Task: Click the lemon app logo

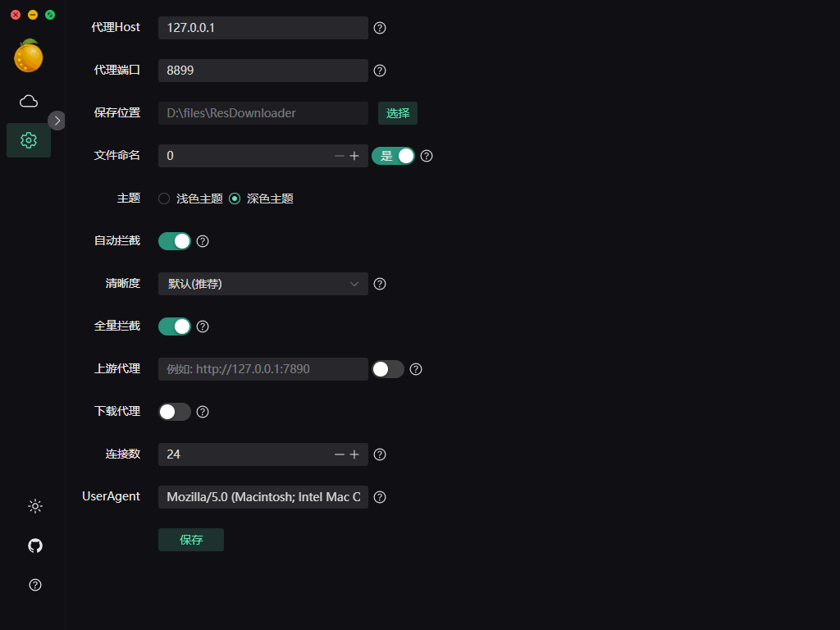Action: (28, 56)
